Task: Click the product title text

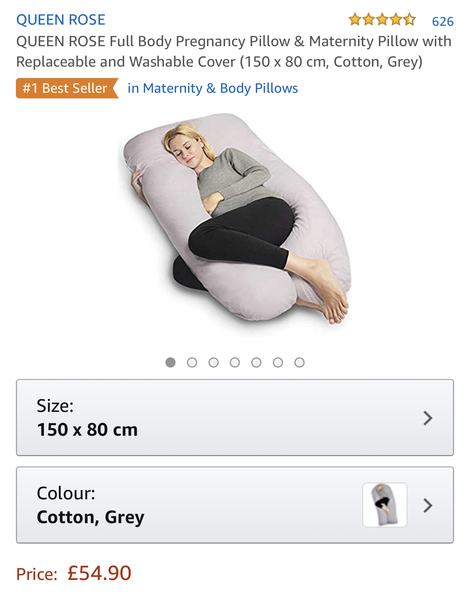Action: (233, 51)
